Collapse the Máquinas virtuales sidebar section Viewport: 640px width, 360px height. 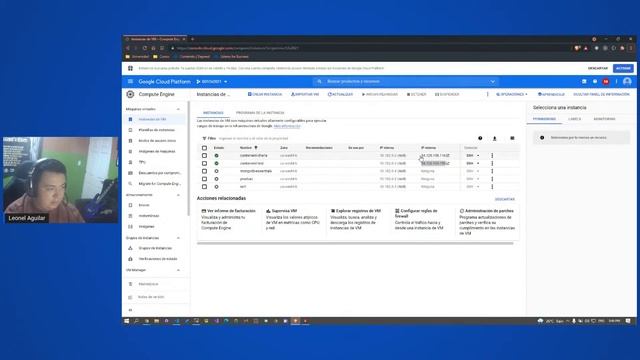pos(178,109)
